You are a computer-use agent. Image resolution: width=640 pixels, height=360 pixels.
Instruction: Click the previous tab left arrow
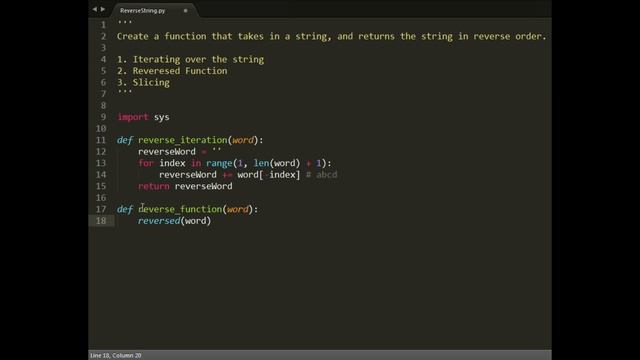pos(94,9)
